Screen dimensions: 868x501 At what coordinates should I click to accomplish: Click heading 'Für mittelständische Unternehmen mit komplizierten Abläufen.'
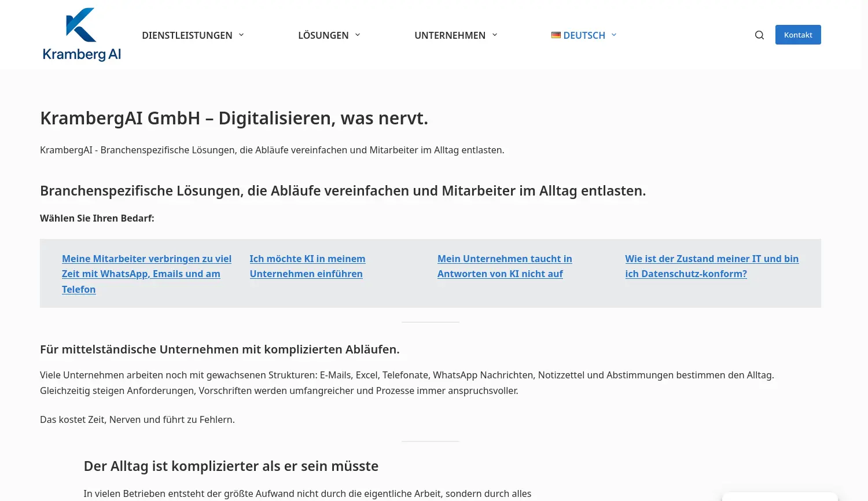(x=220, y=349)
